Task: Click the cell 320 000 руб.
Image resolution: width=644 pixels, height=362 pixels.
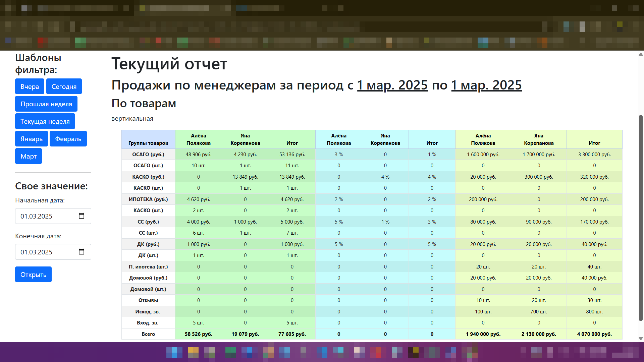Action: pos(594,177)
